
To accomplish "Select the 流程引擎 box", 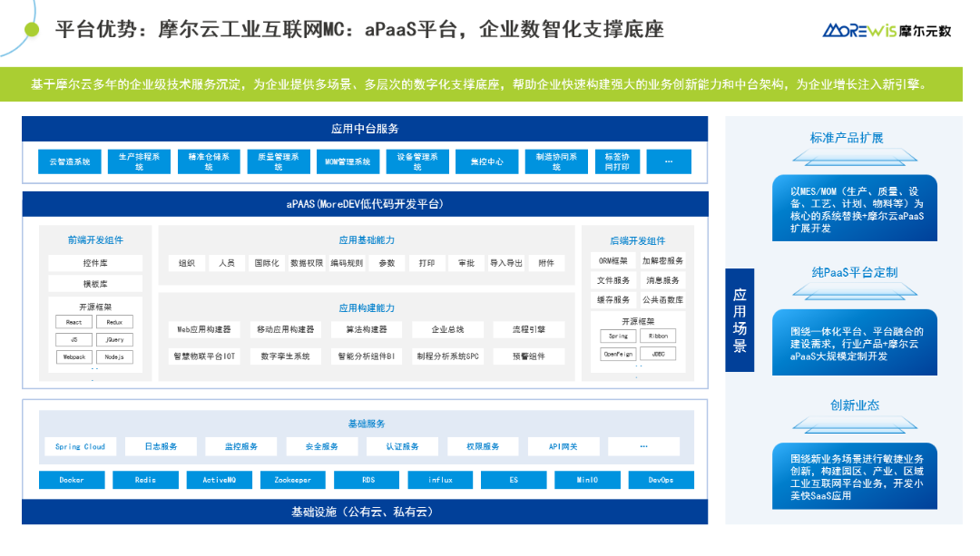I will tap(529, 329).
